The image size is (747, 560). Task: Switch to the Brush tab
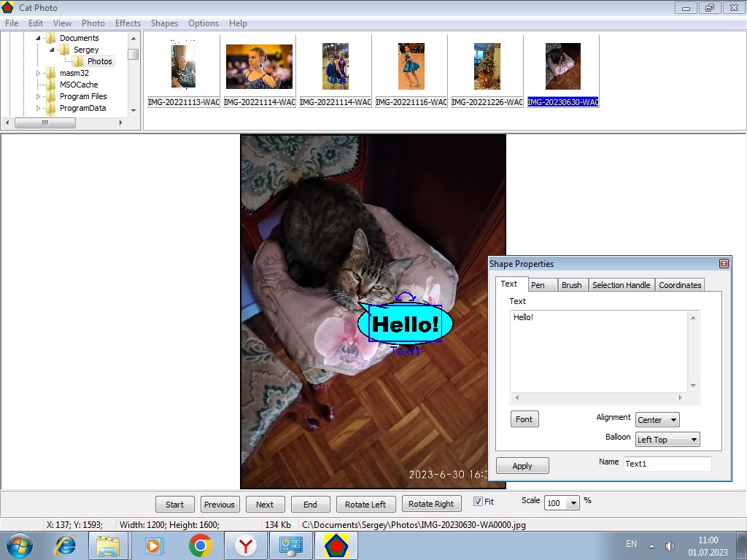pos(572,285)
